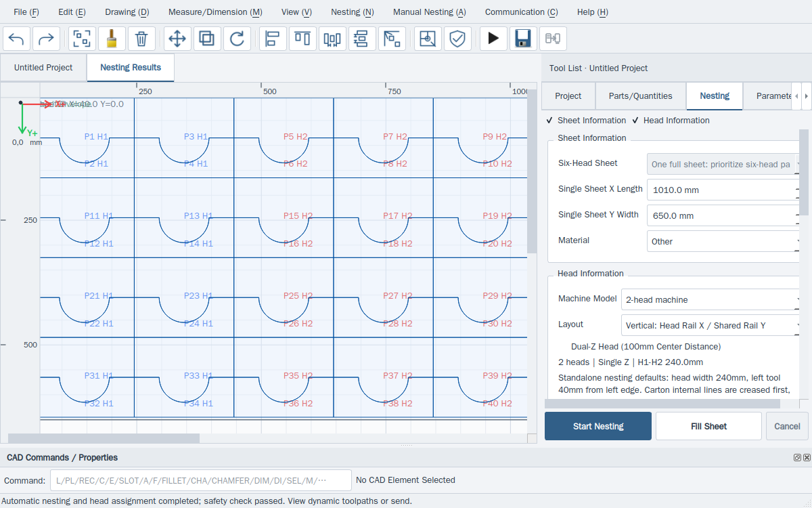Open the Layout dropdown

point(711,325)
